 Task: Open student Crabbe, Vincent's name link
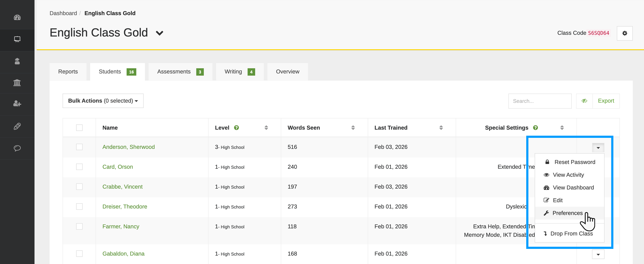pos(122,187)
